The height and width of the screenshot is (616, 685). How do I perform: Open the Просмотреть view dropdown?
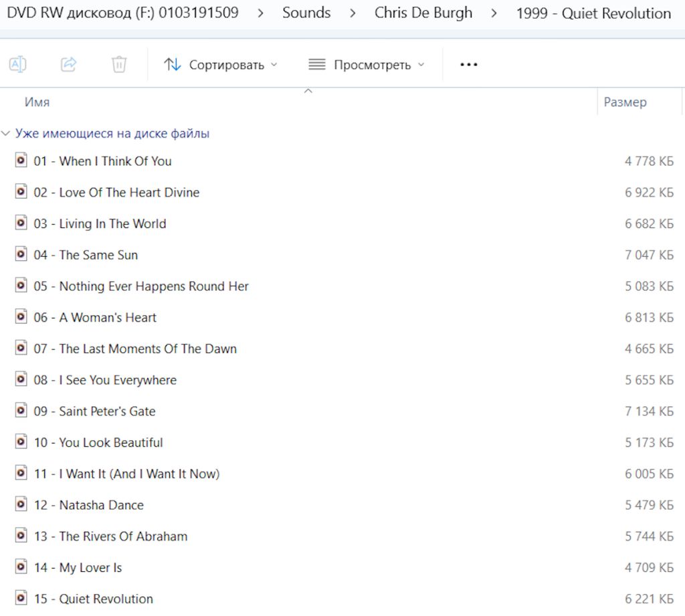tap(366, 65)
